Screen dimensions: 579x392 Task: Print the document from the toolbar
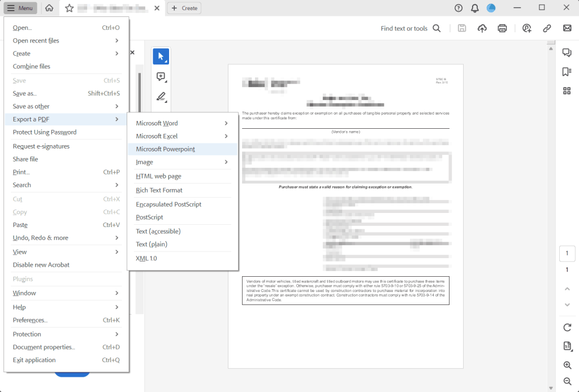pos(502,28)
